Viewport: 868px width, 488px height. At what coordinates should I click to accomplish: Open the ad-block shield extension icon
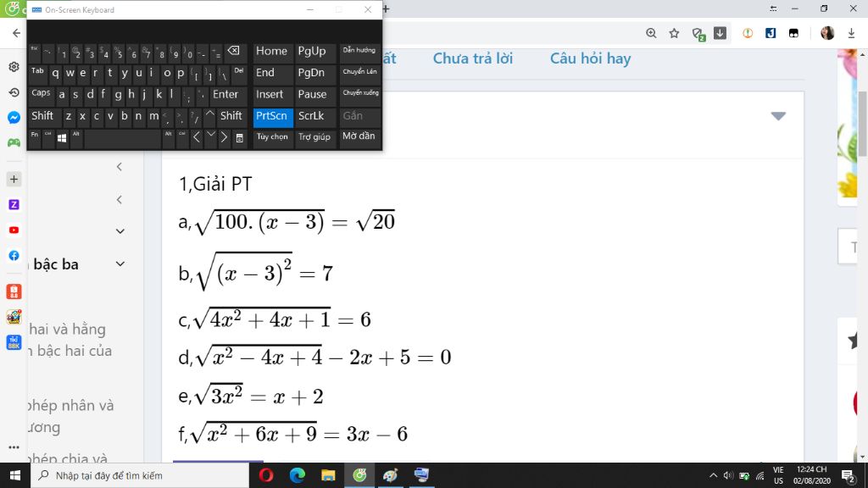[698, 34]
